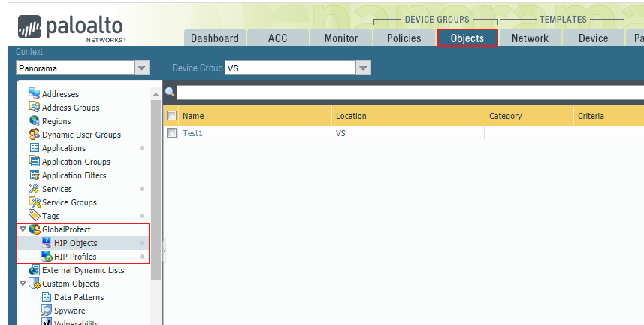The height and width of the screenshot is (325, 644).
Task: Click the Application Groups icon
Action: [x=34, y=161]
